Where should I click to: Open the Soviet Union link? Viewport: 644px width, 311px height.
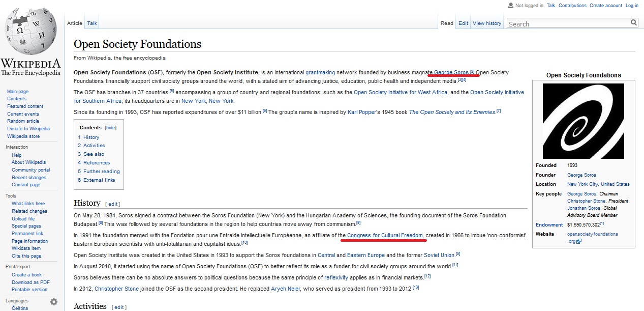click(x=439, y=255)
